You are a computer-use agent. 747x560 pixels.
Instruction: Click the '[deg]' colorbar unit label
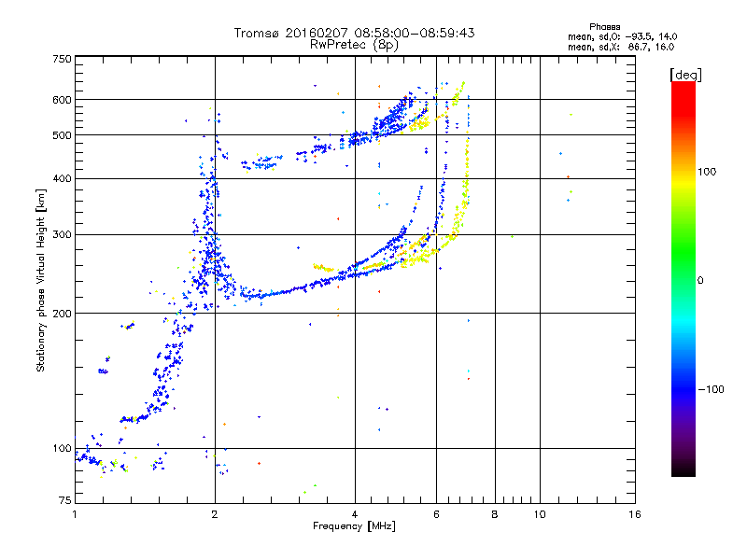[x=685, y=75]
